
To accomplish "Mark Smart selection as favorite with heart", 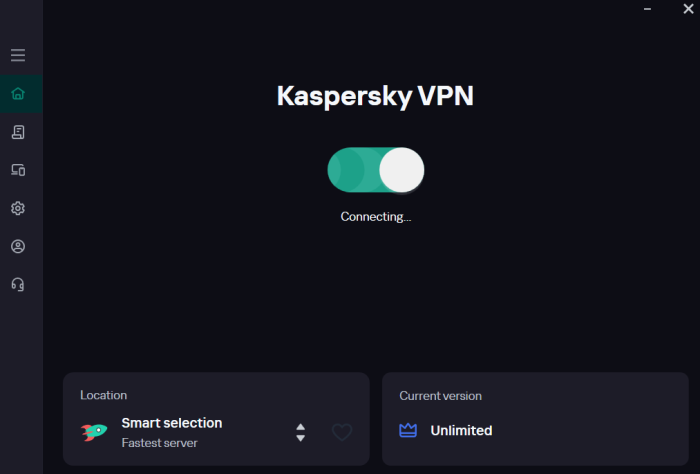I will point(342,432).
